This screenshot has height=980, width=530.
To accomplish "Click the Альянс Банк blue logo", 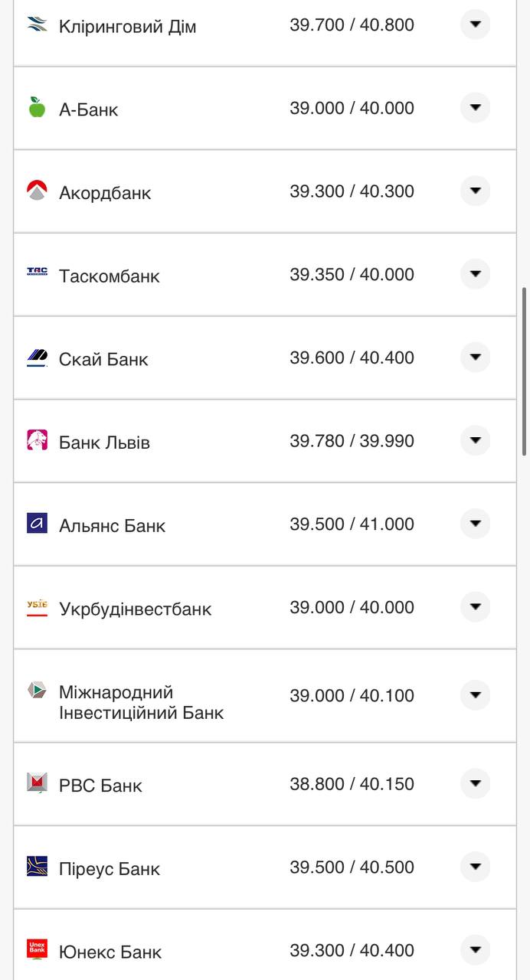I will [x=37, y=524].
